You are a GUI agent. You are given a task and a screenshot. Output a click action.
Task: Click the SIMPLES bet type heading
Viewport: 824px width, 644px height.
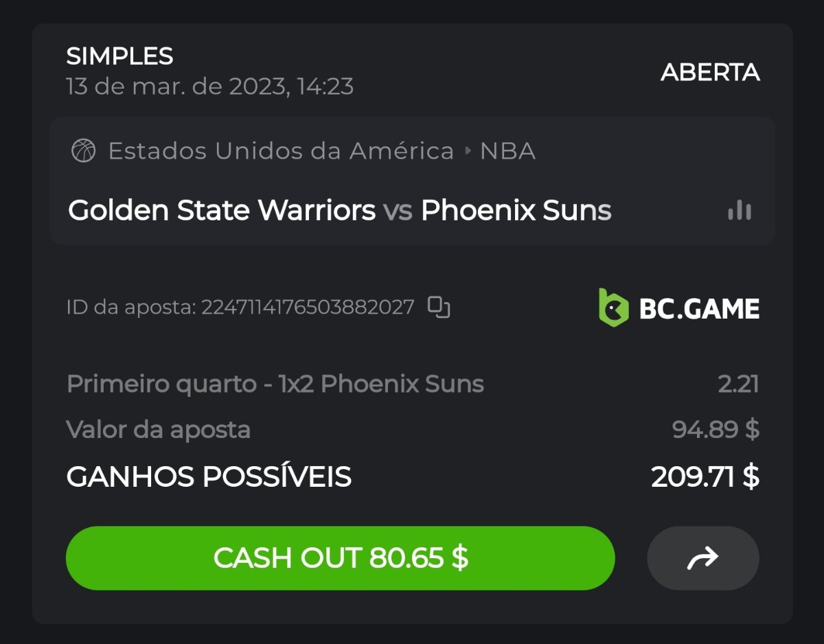(x=119, y=56)
